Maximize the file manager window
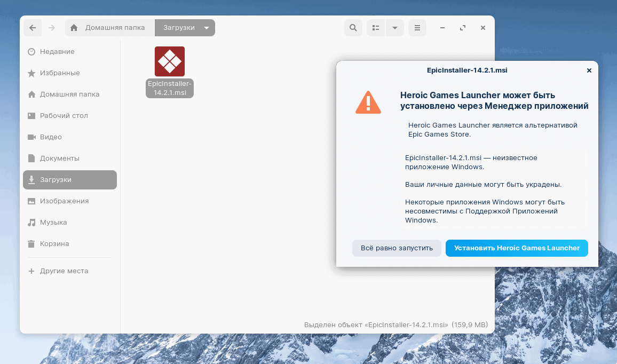 463,28
